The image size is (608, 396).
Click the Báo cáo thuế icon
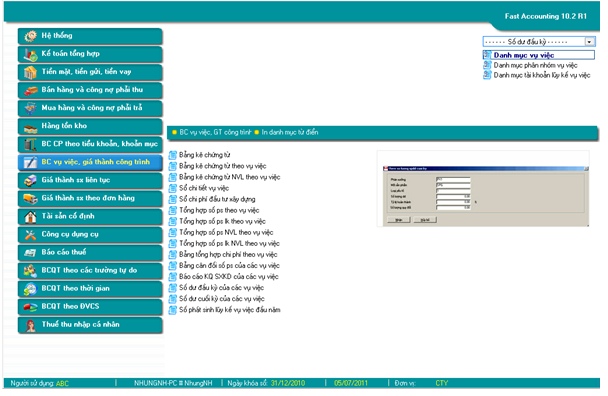[30, 252]
